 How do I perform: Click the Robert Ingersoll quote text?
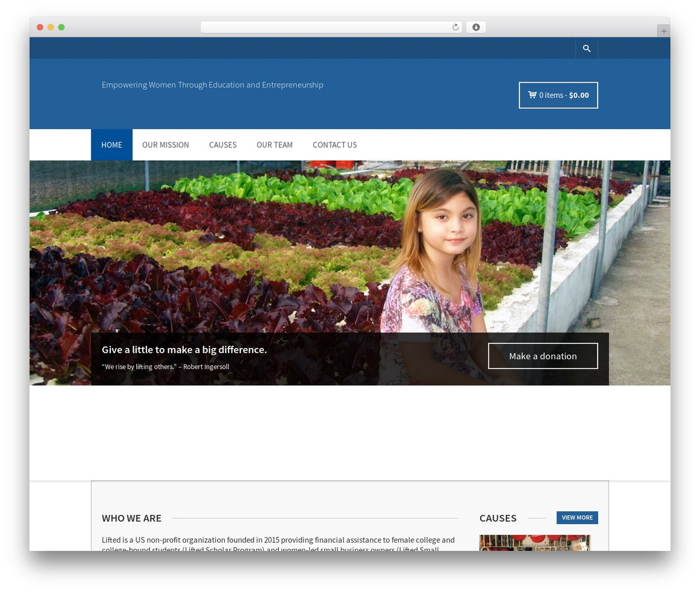pos(165,367)
